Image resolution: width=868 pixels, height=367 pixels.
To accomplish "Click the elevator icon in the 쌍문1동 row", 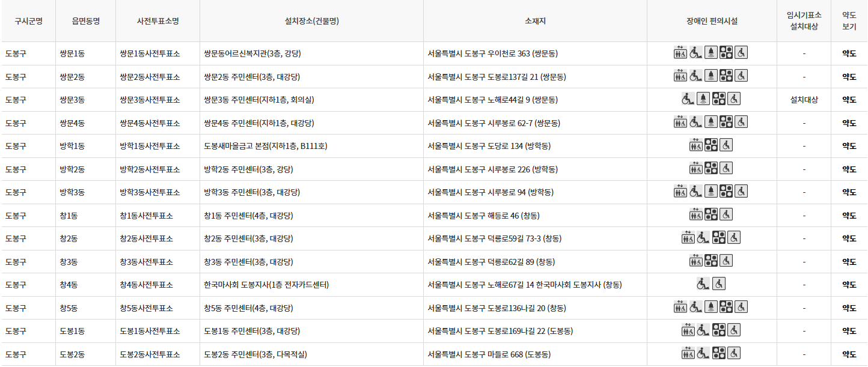I will coord(680,52).
